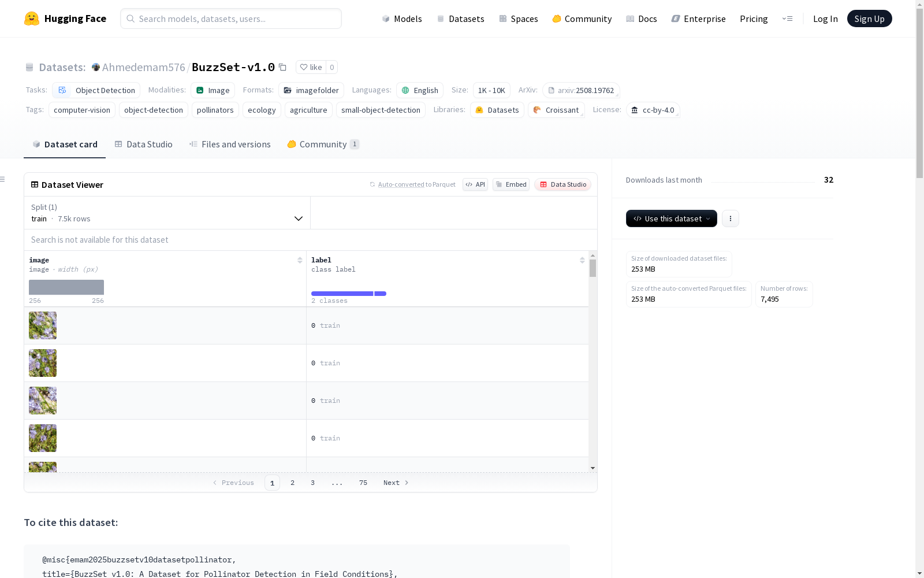Switch to the Data Studio tab
This screenshot has height=578, width=924.
pos(144,144)
